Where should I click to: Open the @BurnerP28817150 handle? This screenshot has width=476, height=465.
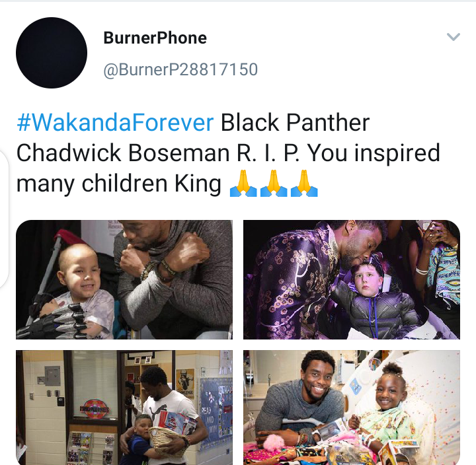coord(180,69)
